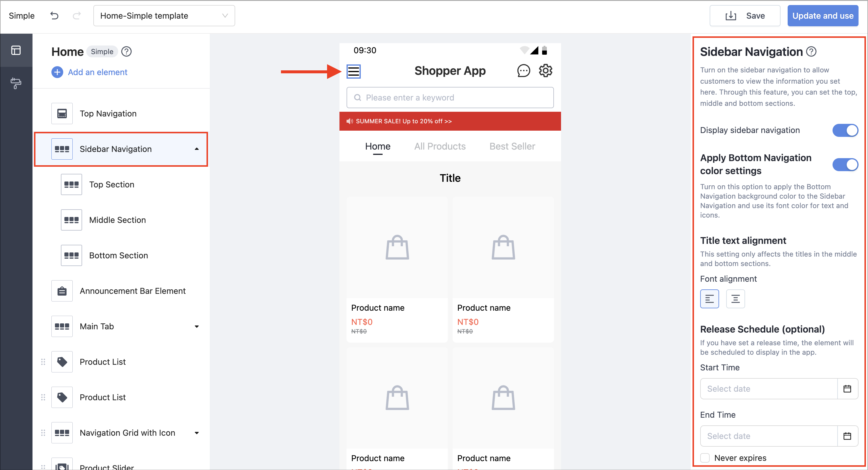868x470 pixels.
Task: Click the keyword search field in preview
Action: (x=450, y=98)
